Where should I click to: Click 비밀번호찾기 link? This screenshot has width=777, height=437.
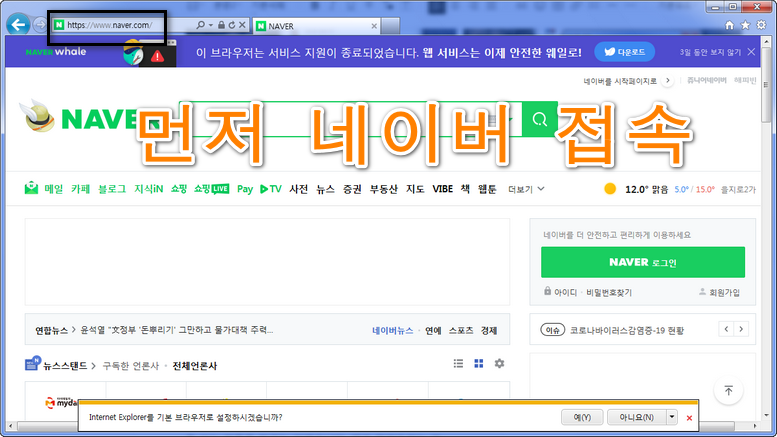(x=609, y=292)
